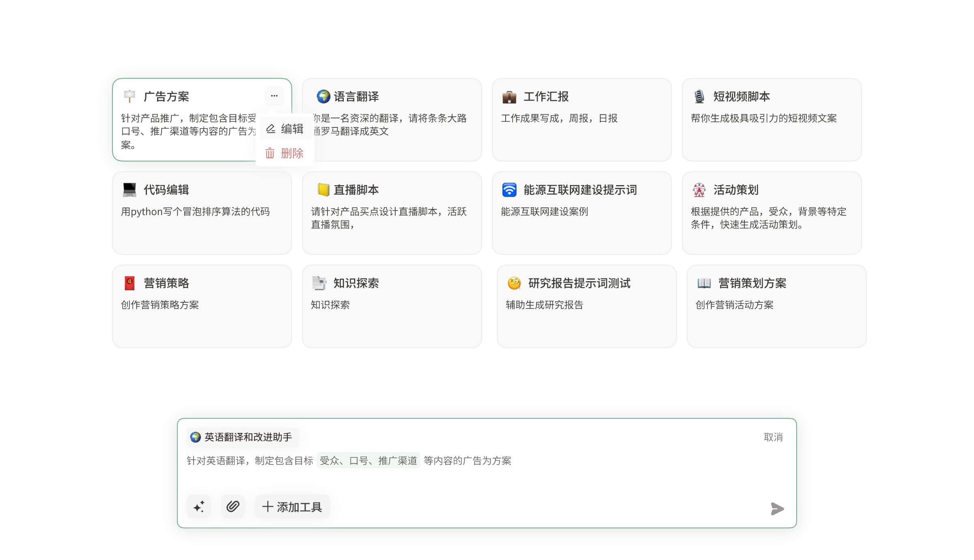Click description under 知识探索 title

pyautogui.click(x=330, y=305)
